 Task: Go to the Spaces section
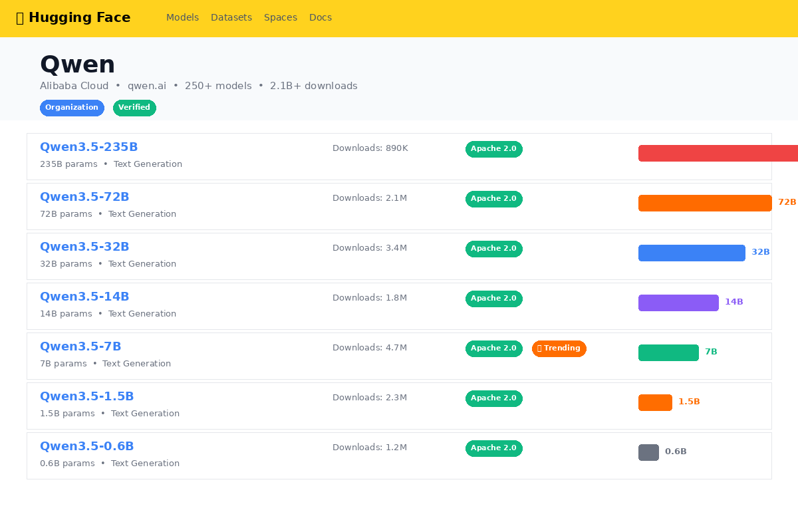tap(280, 18)
